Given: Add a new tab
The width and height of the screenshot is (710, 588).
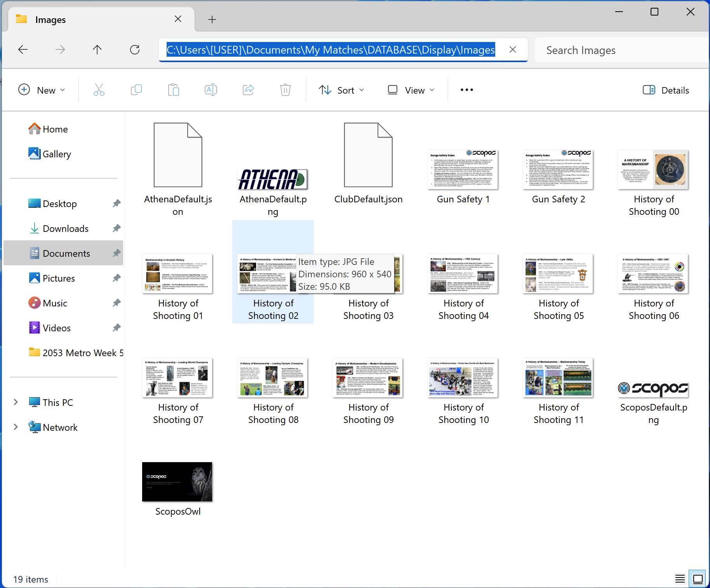Looking at the screenshot, I should tap(212, 19).
